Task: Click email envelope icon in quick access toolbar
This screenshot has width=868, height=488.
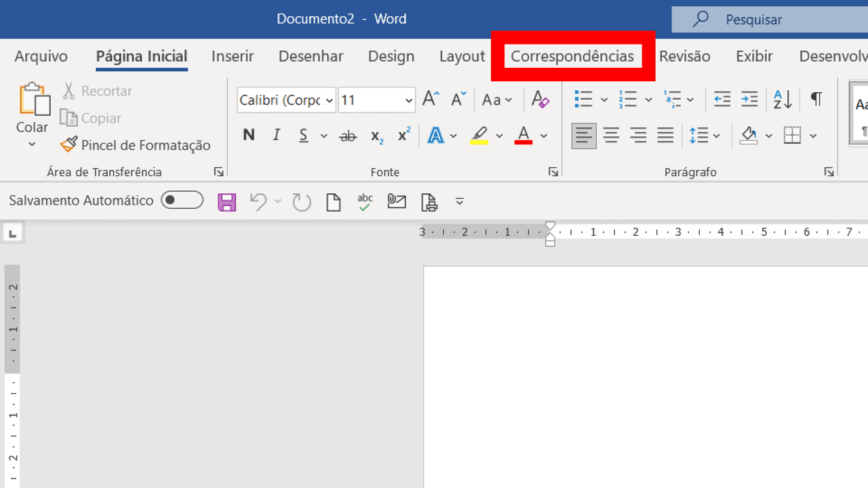Action: click(x=397, y=201)
